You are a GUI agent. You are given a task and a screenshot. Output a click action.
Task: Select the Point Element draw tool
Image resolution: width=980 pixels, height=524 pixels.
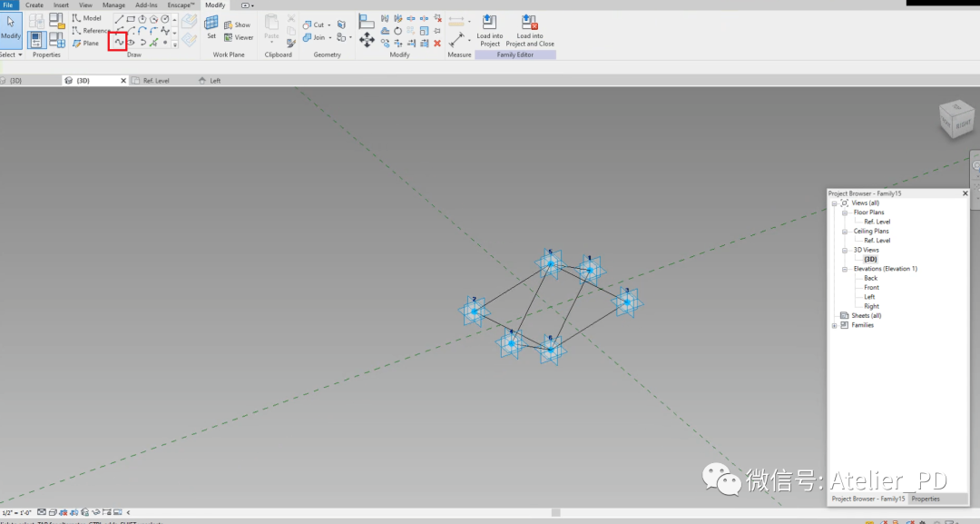pos(165,43)
